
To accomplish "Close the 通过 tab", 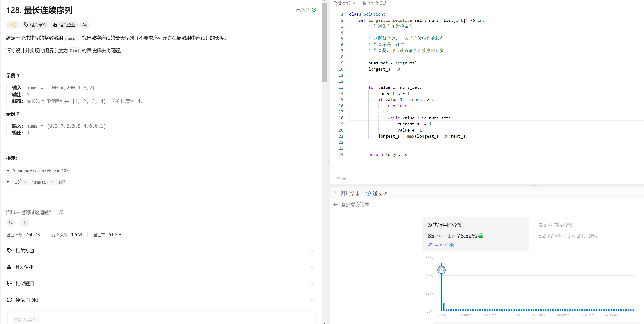I will tap(386, 193).
